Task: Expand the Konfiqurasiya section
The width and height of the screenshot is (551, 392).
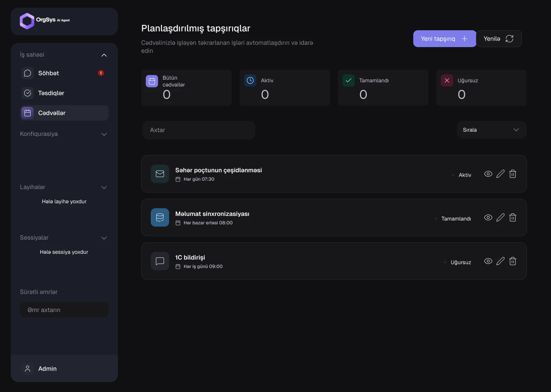Action: [x=104, y=134]
